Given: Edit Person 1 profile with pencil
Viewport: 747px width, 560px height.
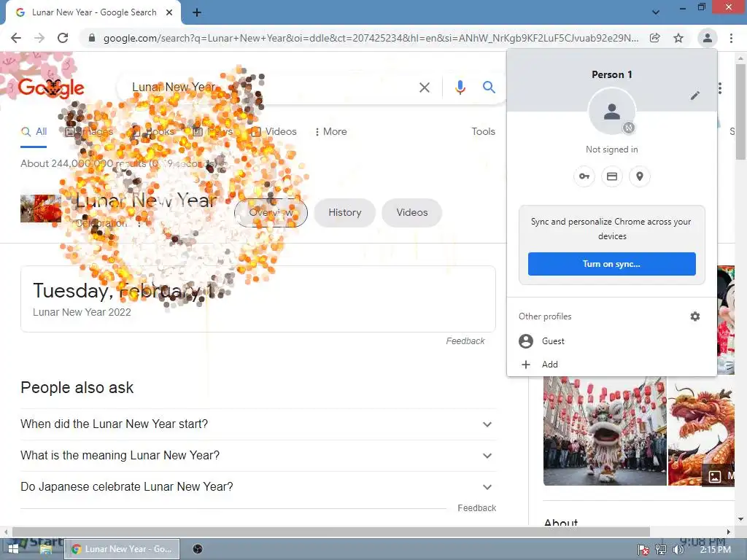Looking at the screenshot, I should 695,96.
